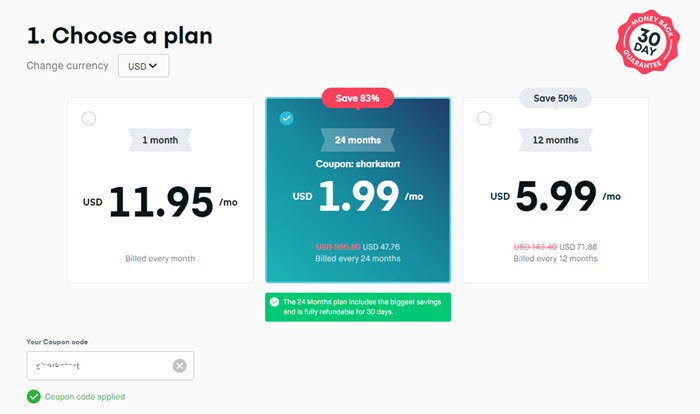Image resolution: width=700 pixels, height=414 pixels.
Task: Click the USD 1.99 per month price
Action: point(358,196)
